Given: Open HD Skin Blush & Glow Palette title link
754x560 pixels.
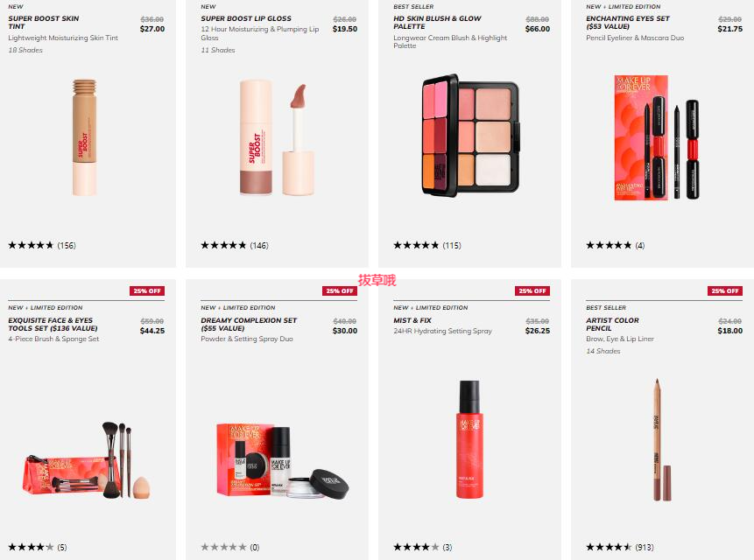Looking at the screenshot, I should click(437, 22).
